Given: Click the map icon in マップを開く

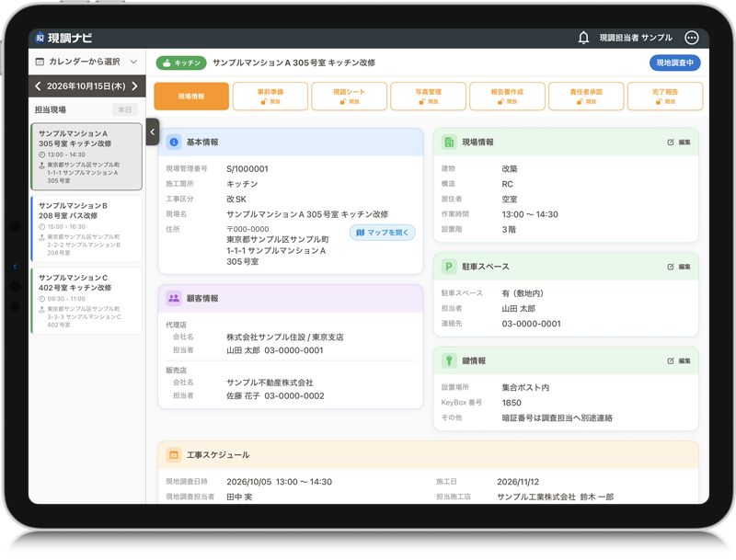Looking at the screenshot, I should 360,233.
